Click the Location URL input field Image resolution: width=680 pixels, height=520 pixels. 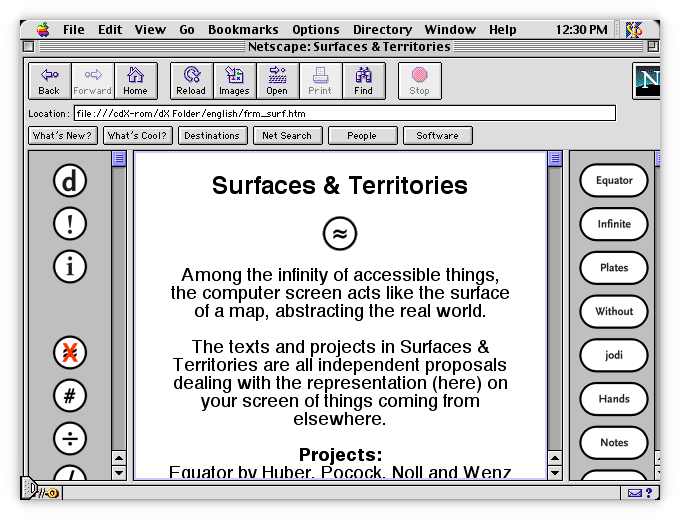344,113
